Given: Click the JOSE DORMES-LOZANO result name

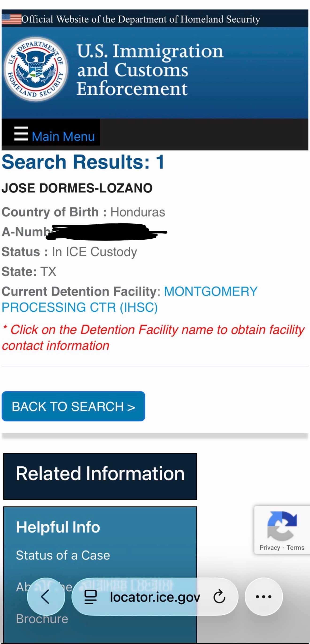Looking at the screenshot, I should pos(77,188).
